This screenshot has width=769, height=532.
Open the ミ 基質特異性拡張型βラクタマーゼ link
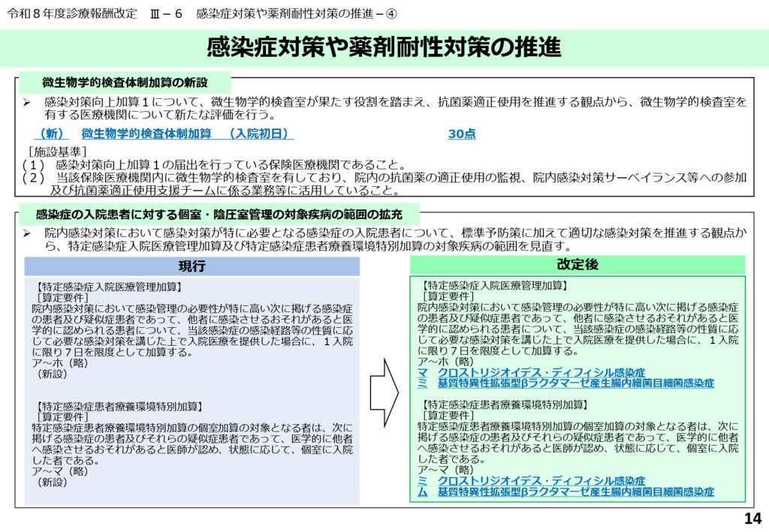pos(565,383)
